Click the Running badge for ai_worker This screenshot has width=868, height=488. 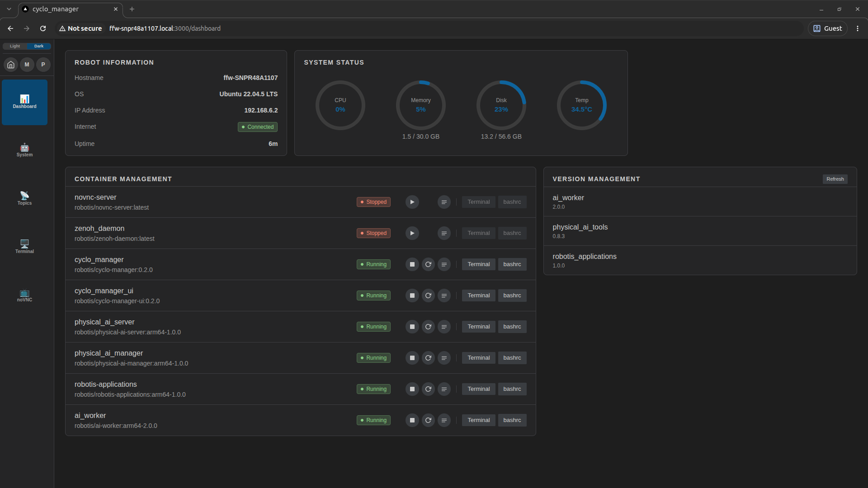[373, 420]
